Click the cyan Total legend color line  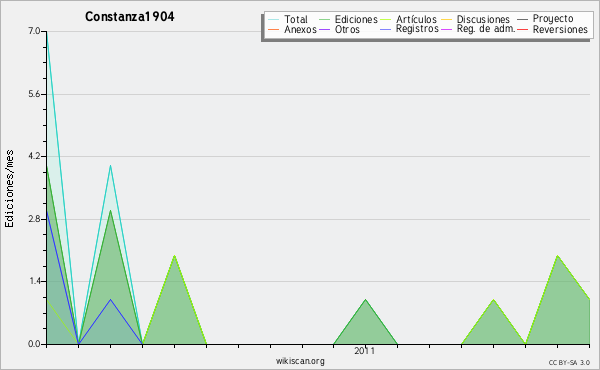pos(274,19)
